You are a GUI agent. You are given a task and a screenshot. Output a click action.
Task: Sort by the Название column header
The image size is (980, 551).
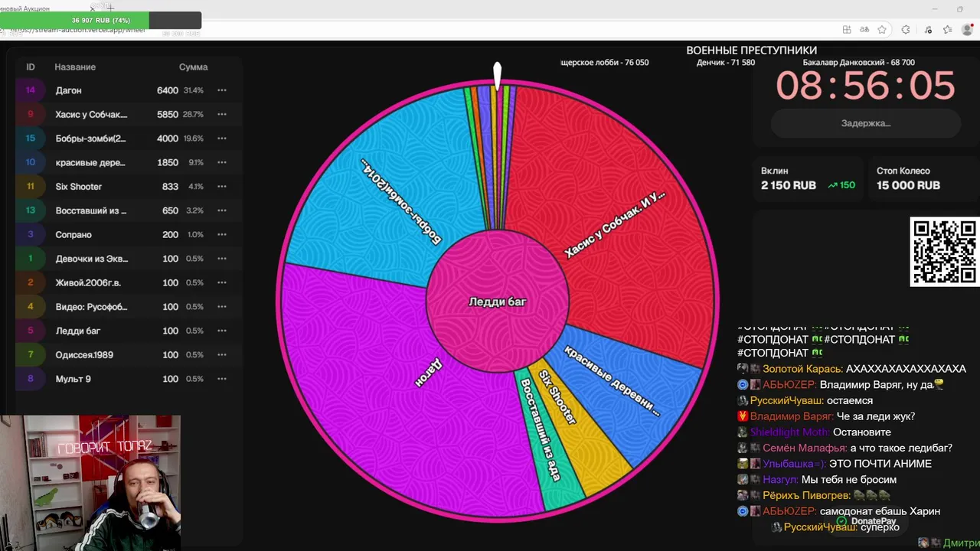pos(75,67)
